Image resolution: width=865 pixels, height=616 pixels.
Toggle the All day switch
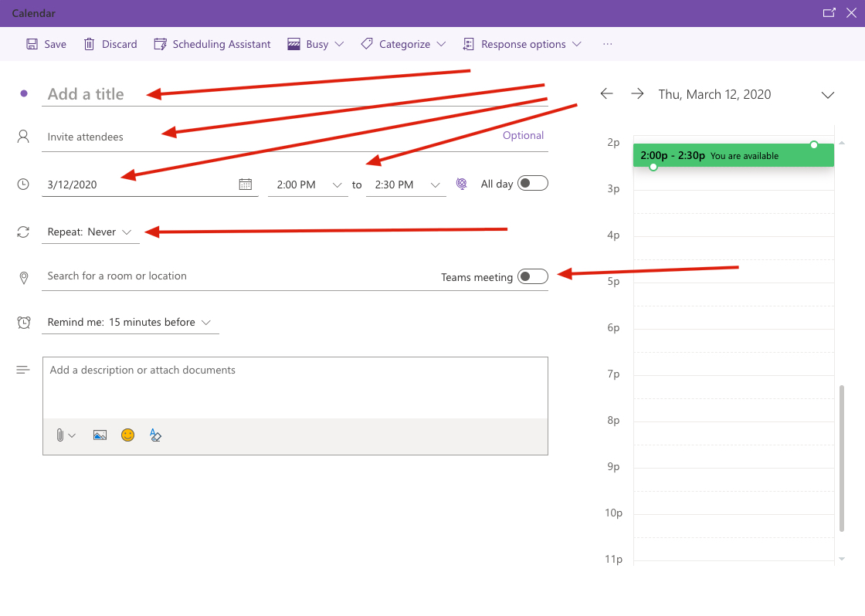point(533,183)
